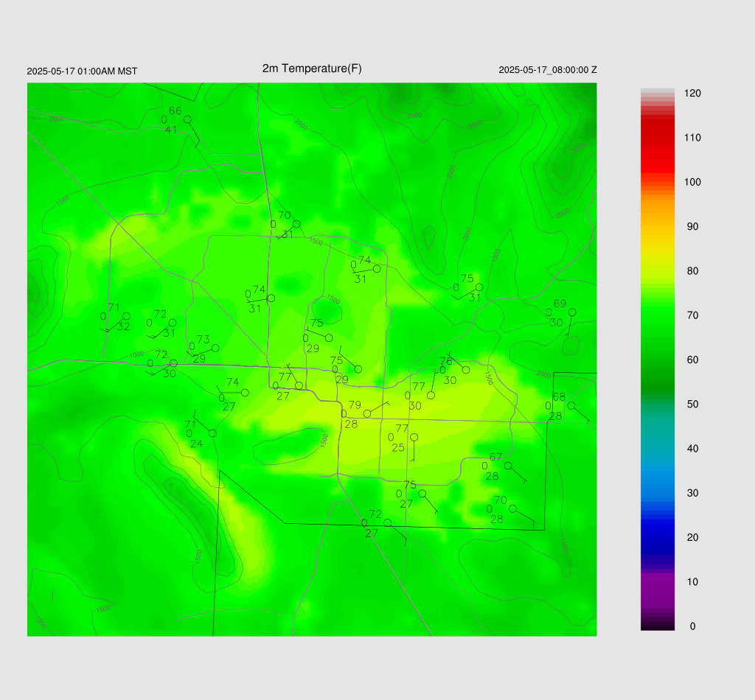Click the 50 label on the colorbar
The height and width of the screenshot is (700, 755).
coord(692,404)
